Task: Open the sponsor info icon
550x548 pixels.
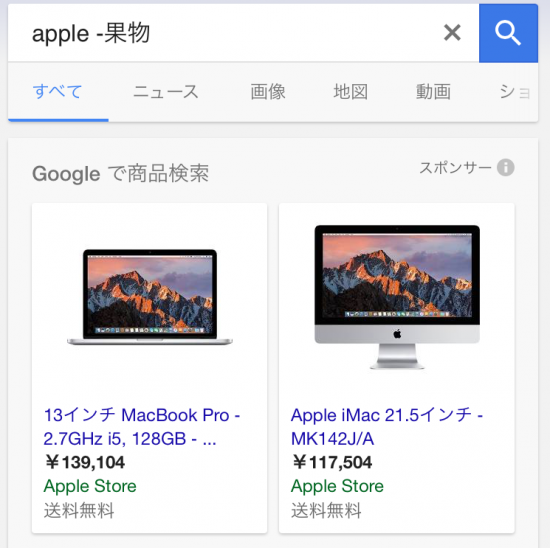Action: (505, 168)
